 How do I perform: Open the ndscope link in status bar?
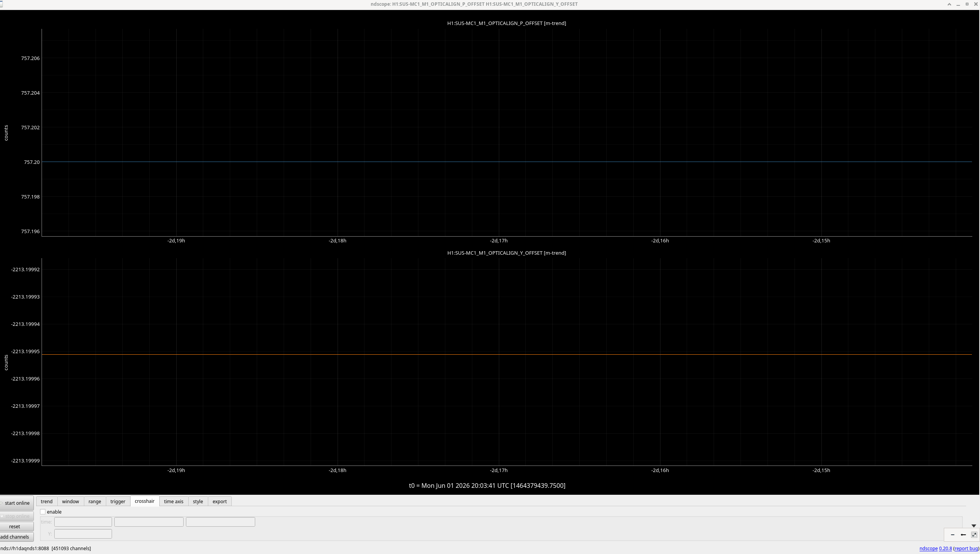[928, 549]
